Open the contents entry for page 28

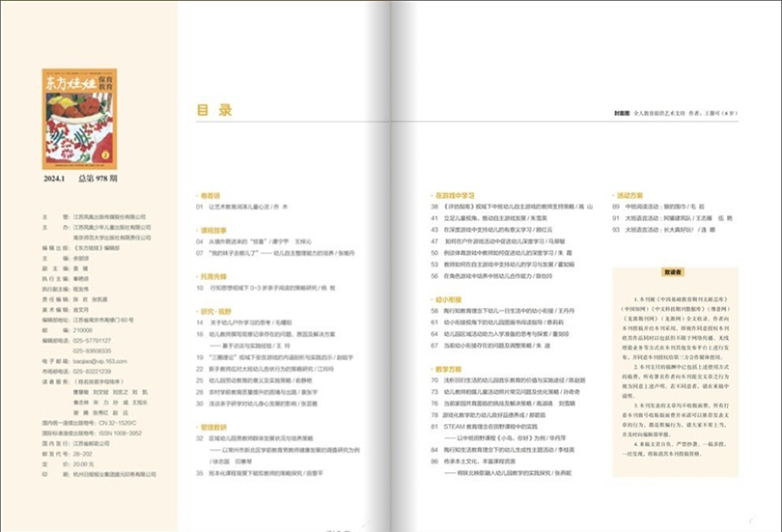257,392
